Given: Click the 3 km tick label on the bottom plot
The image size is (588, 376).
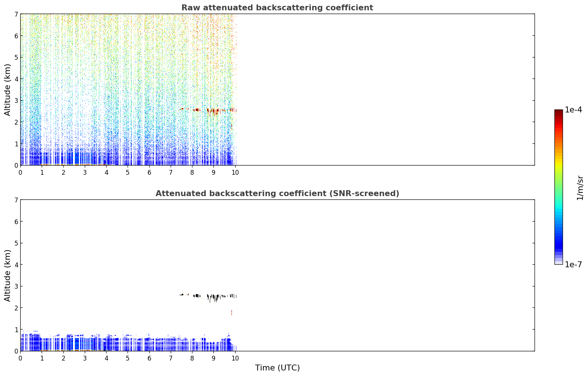Looking at the screenshot, I should click(16, 286).
